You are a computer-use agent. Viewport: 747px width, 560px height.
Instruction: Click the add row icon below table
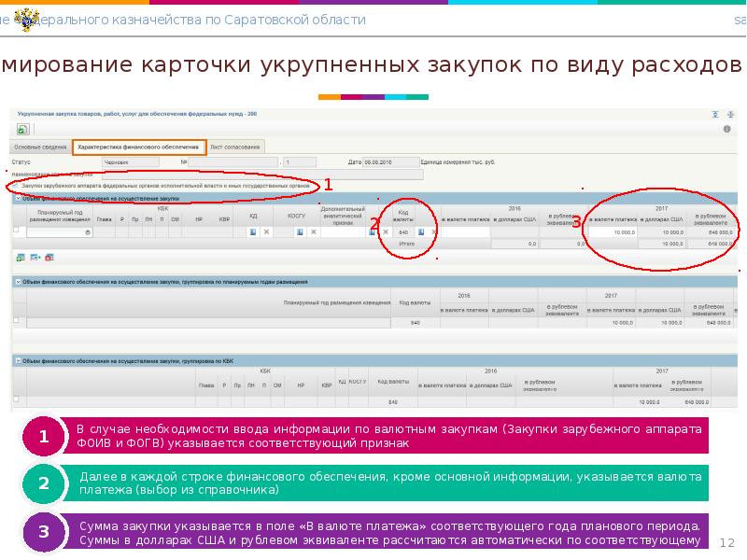pyautogui.click(x=21, y=257)
